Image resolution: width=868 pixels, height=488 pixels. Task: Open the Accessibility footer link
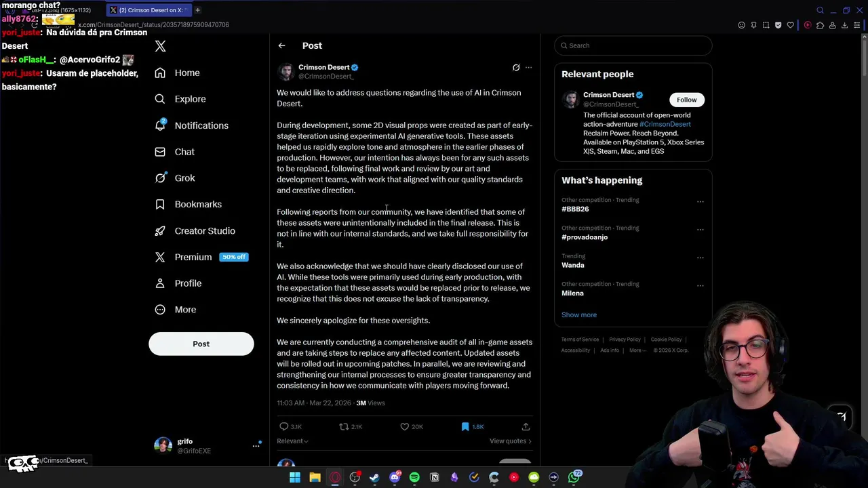tap(575, 350)
